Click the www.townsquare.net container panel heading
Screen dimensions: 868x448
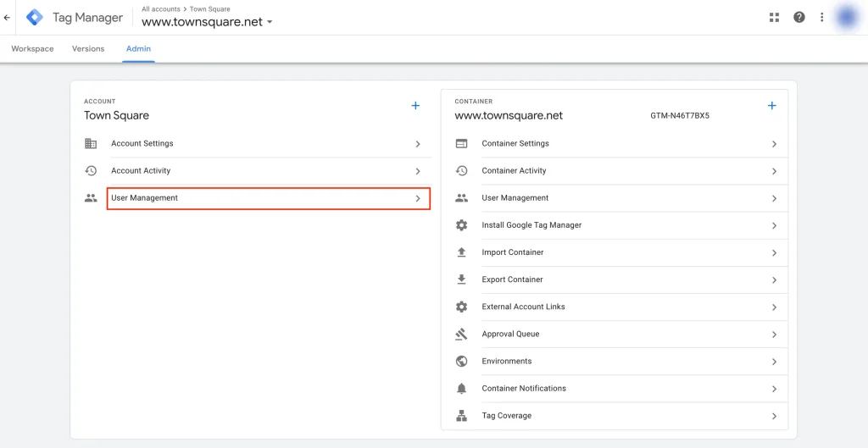click(x=509, y=115)
